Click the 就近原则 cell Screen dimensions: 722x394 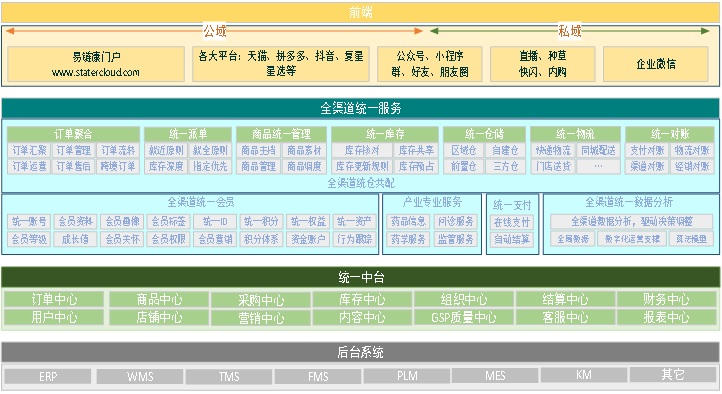pos(166,150)
